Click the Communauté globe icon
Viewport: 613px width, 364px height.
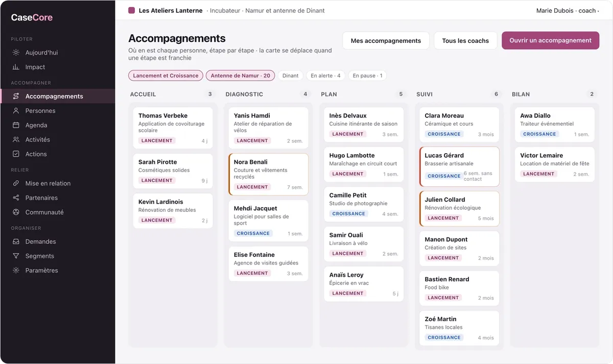[16, 212]
